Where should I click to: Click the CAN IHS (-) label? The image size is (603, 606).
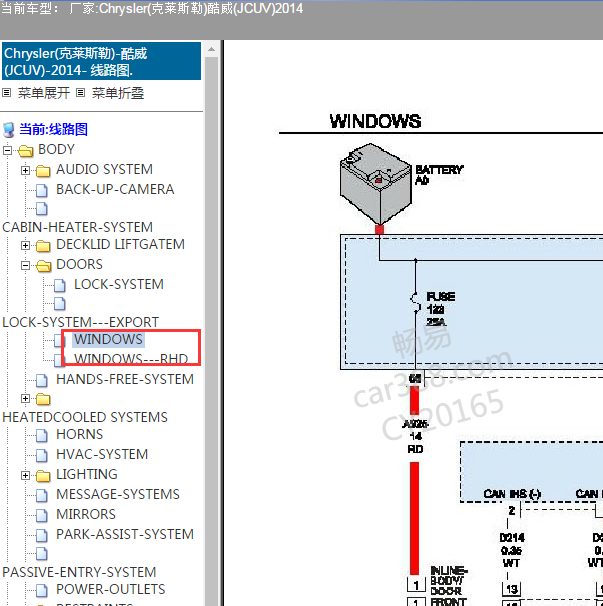point(512,494)
